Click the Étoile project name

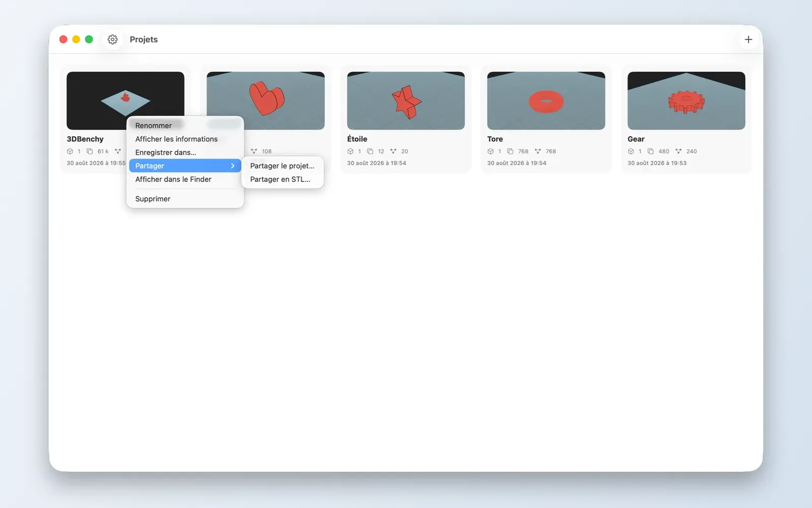357,139
